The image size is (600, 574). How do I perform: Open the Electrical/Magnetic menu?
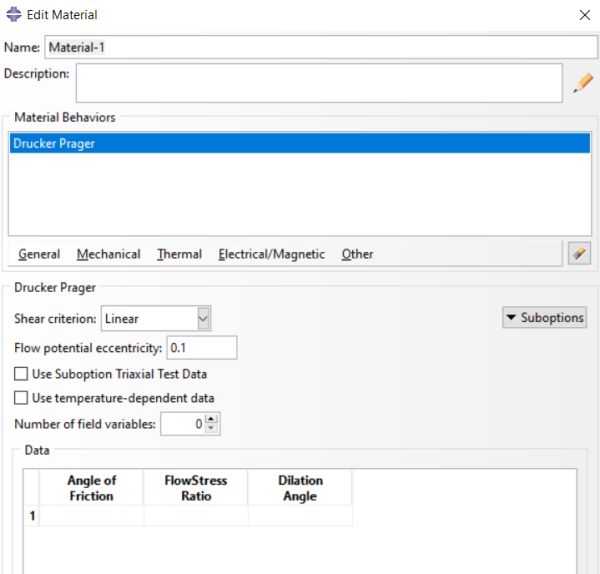271,254
